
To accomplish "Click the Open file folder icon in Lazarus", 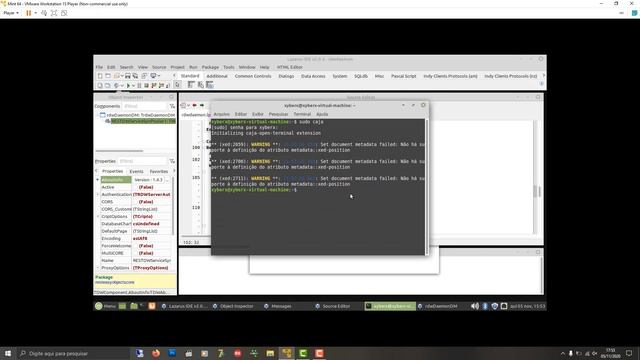I will [x=117, y=76].
